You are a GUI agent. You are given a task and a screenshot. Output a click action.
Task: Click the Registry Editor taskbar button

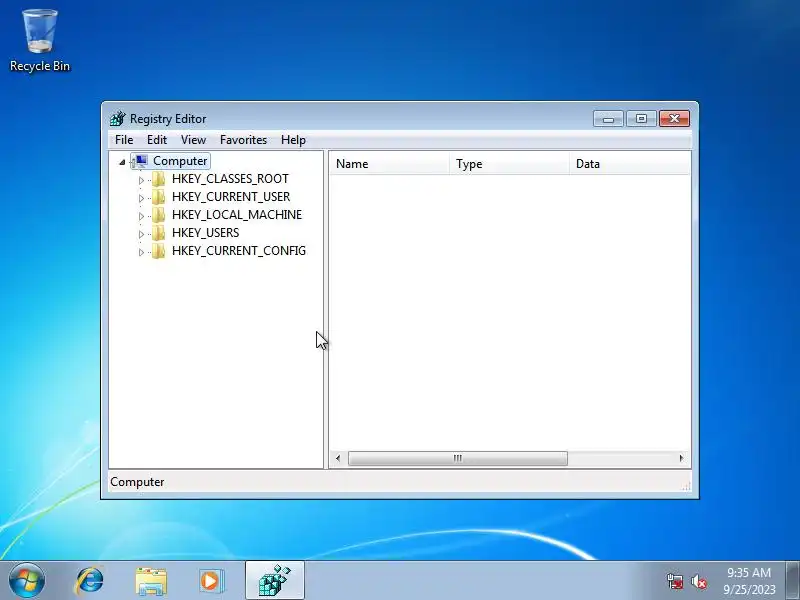(275, 581)
